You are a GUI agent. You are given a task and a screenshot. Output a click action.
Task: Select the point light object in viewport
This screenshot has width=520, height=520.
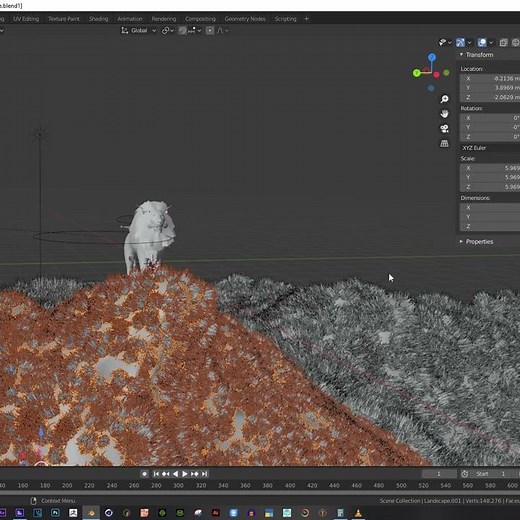[x=40, y=135]
